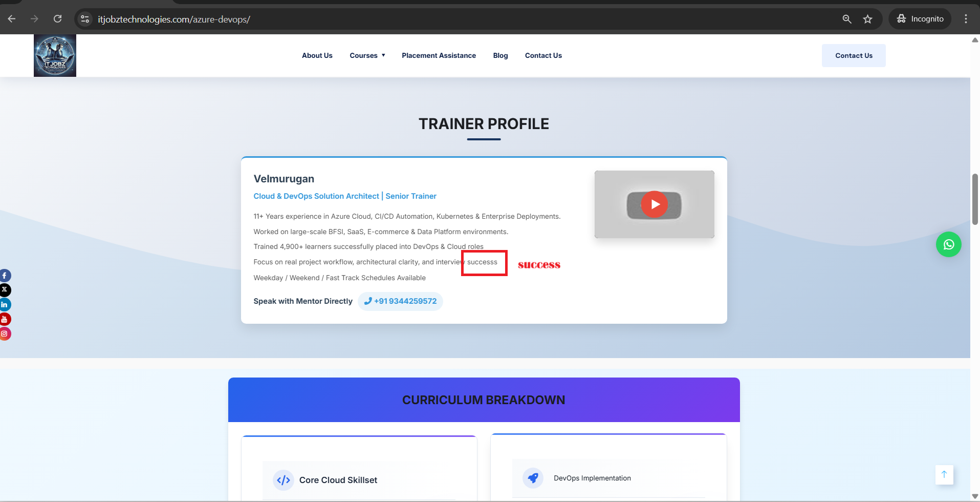Click the scroll-to-top arrow button
The width and height of the screenshot is (980, 502).
point(944,474)
